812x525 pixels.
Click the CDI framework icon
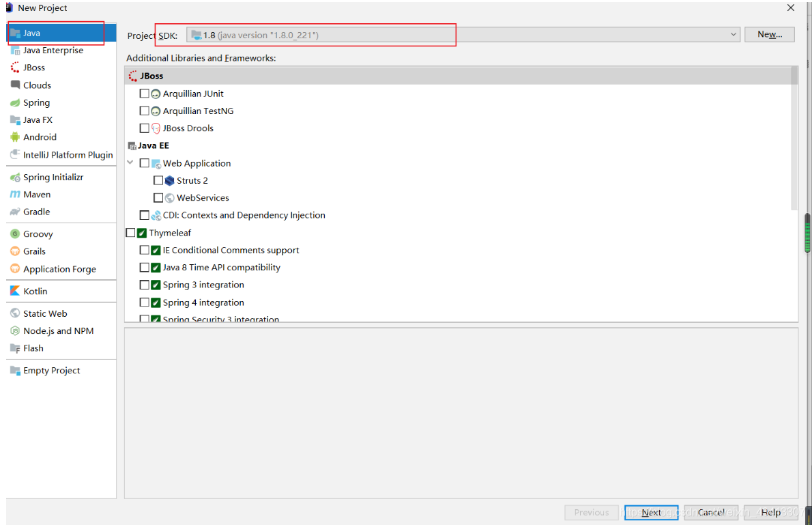point(156,215)
